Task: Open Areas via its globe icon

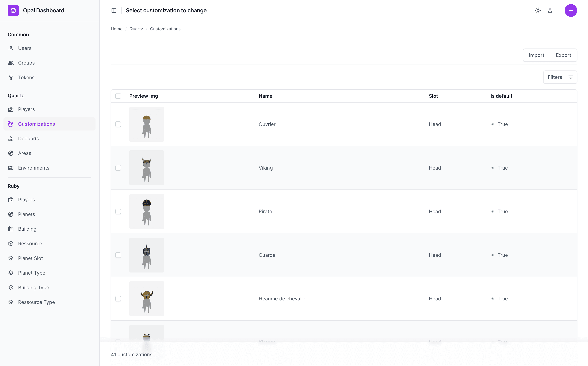Action: 11,153
